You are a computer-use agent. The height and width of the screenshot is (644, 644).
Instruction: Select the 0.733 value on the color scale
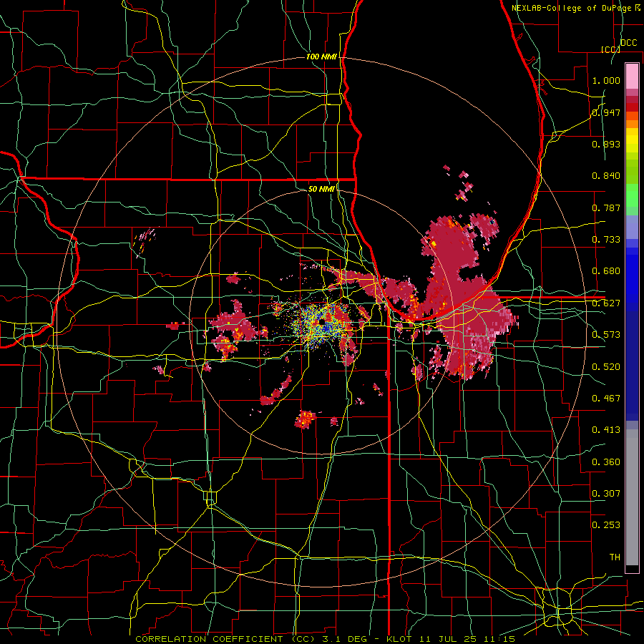pos(606,240)
